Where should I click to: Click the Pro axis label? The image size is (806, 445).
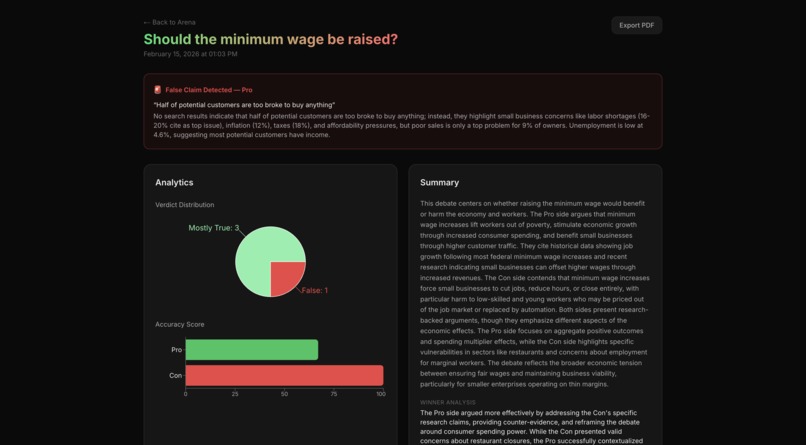176,349
